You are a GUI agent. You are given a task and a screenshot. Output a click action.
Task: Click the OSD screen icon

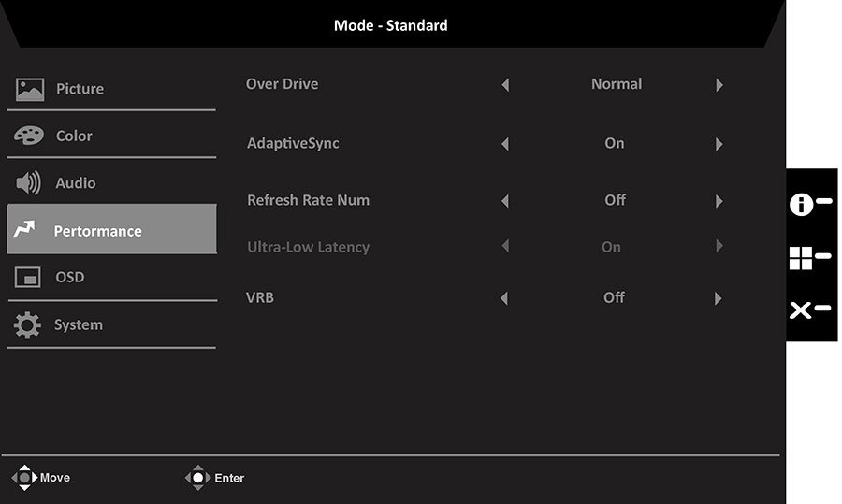[27, 278]
